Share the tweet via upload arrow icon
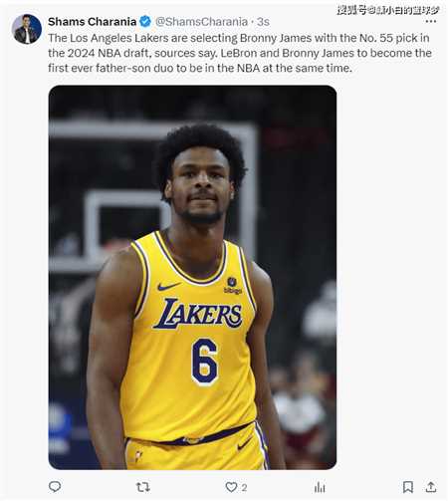The height and width of the screenshot is (501, 448). point(431,487)
